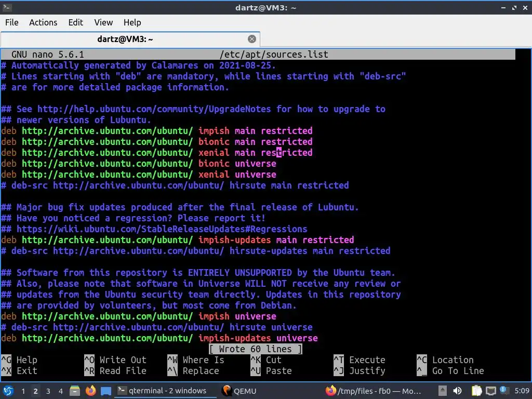Activate the /tmp/files Firefox taskbar button
The image size is (532, 399).
(373, 391)
